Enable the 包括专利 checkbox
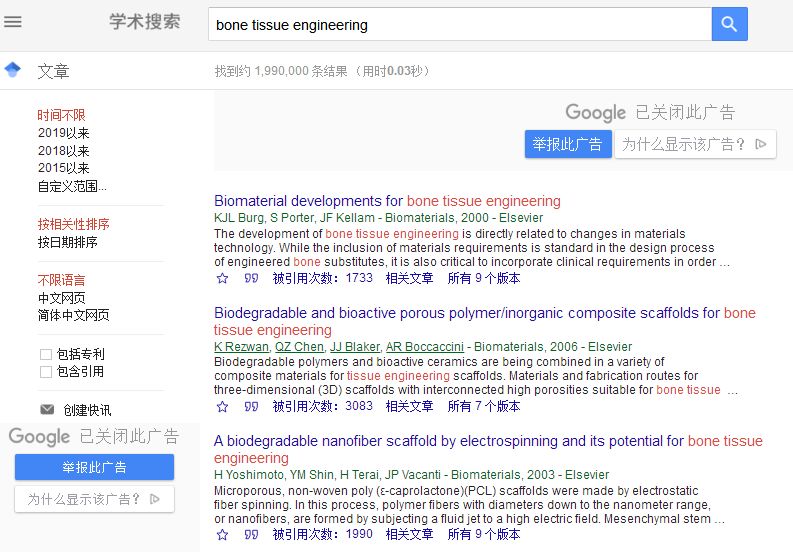Viewport: 793px width, 552px height. pos(46,354)
